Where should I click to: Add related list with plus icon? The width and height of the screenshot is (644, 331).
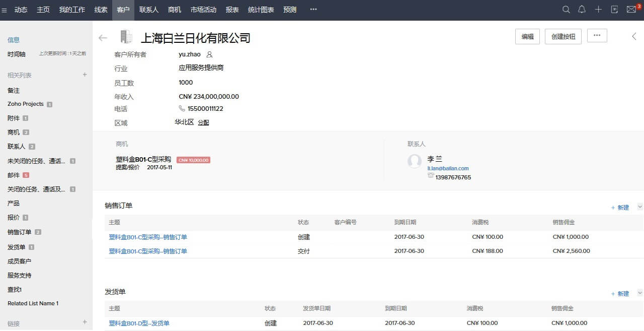[85, 75]
